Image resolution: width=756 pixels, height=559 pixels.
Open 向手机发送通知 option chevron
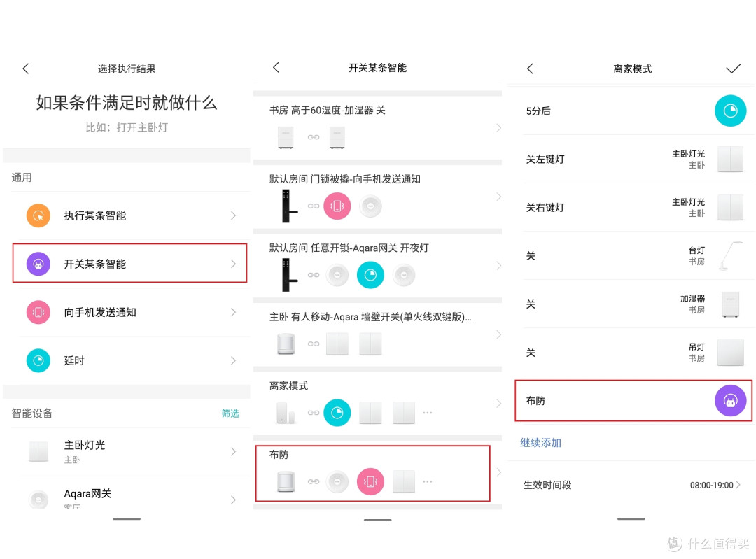click(x=233, y=312)
